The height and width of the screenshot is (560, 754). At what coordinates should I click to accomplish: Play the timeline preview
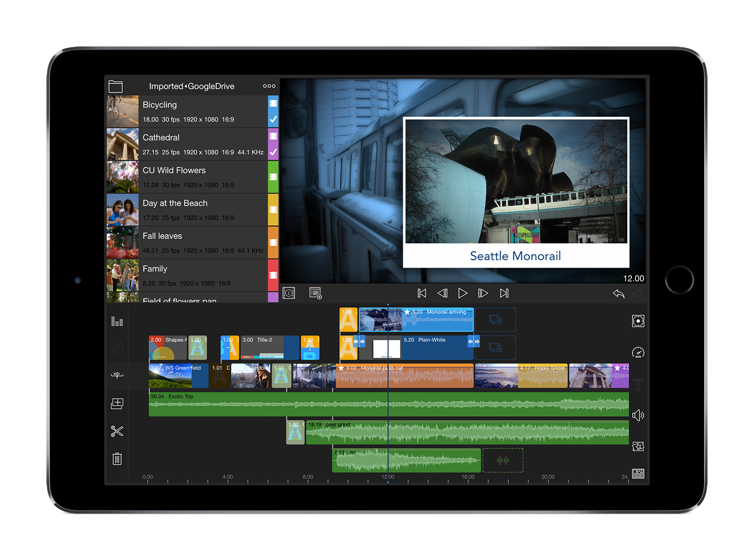[x=463, y=293]
